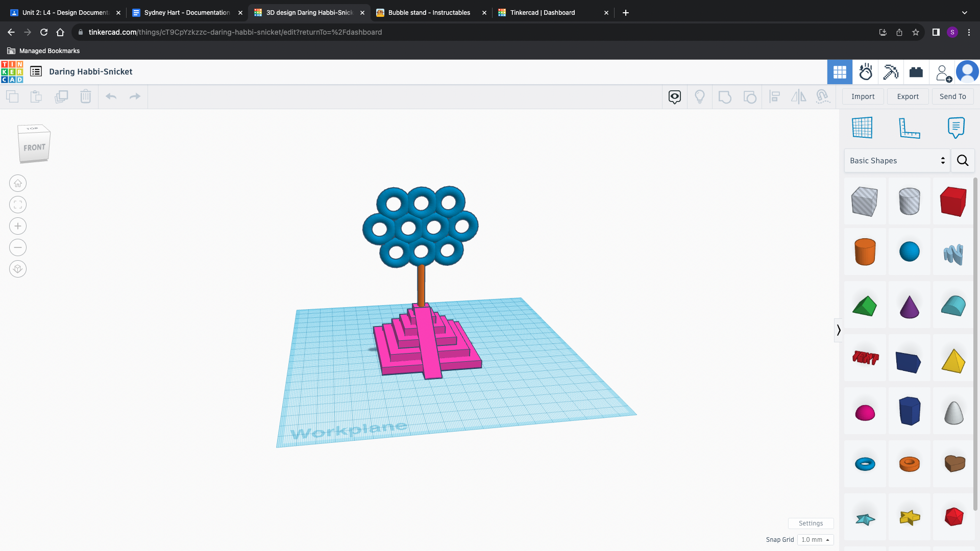Toggle the ruler/measure tool
980x551 pixels.
[909, 127]
